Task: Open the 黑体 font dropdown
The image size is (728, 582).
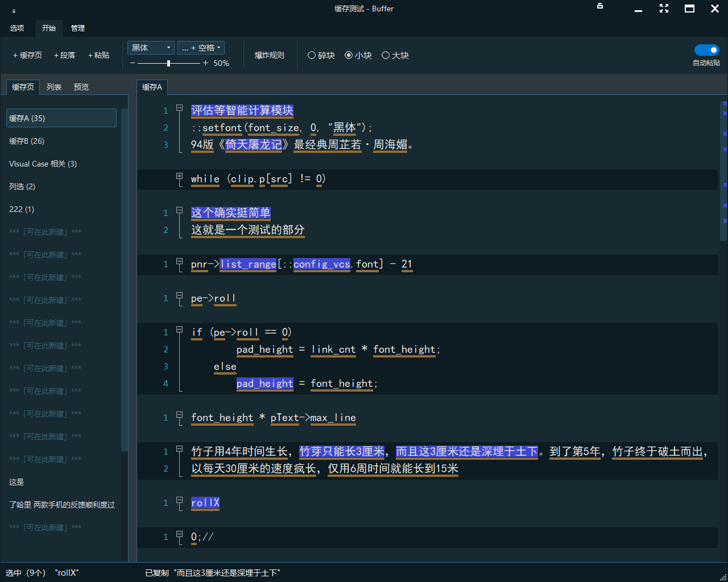Action: pos(151,48)
